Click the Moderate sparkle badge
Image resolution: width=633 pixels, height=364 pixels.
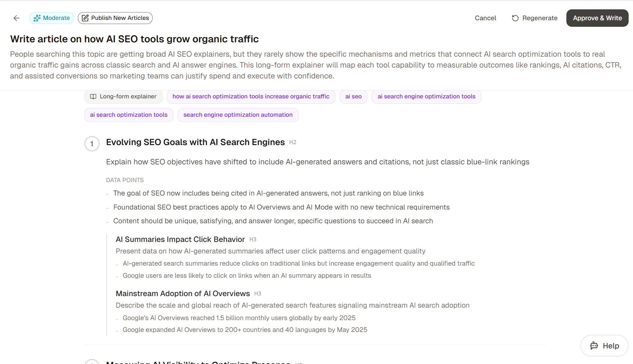coord(52,18)
